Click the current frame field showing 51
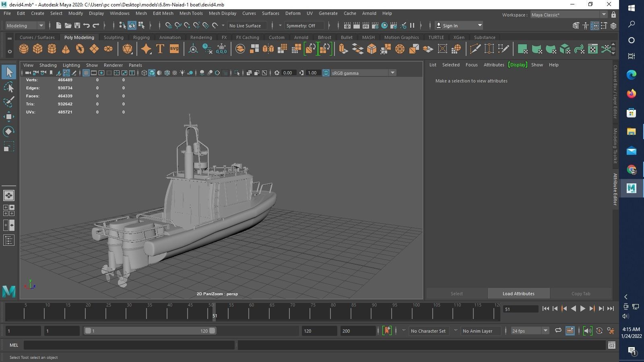The width and height of the screenshot is (644, 362). tap(521, 309)
